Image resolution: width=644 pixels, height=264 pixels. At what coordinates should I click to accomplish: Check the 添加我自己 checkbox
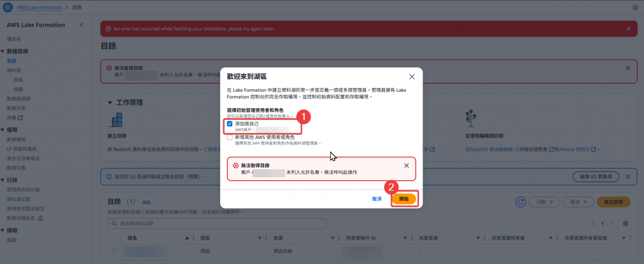tap(230, 124)
